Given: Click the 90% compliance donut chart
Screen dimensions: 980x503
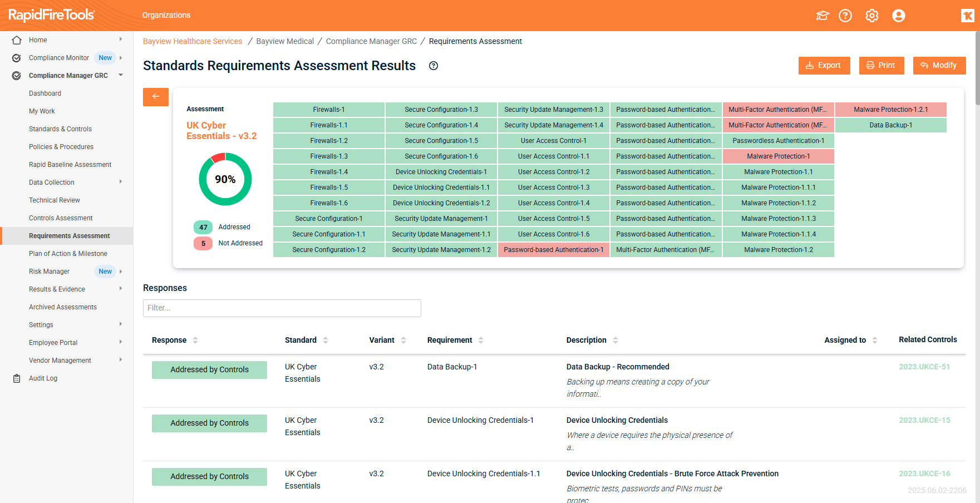Looking at the screenshot, I should point(225,179).
